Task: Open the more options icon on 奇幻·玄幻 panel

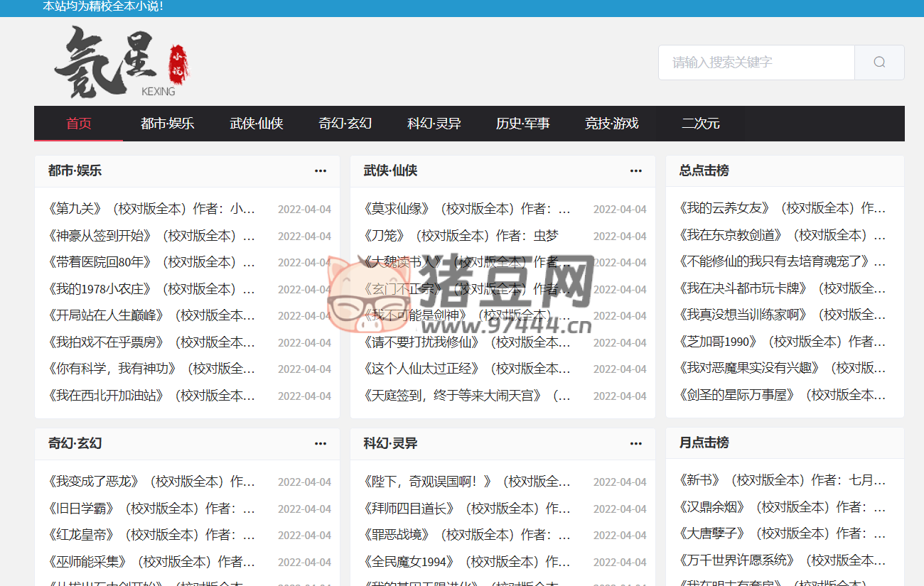Action: [x=320, y=443]
